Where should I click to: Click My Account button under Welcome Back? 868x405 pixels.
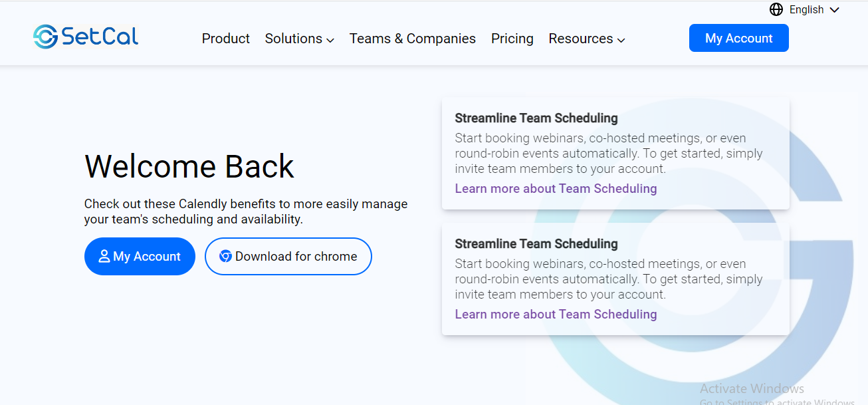(x=140, y=256)
